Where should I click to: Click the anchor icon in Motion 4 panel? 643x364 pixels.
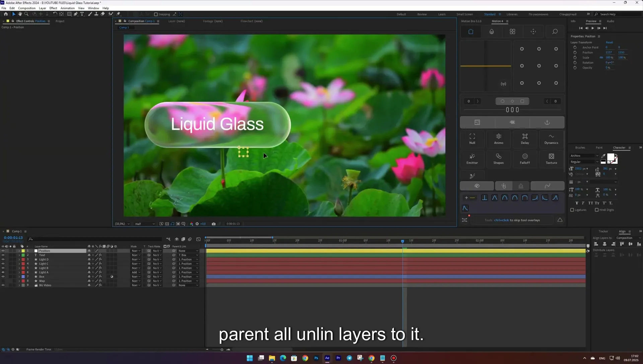(x=547, y=122)
